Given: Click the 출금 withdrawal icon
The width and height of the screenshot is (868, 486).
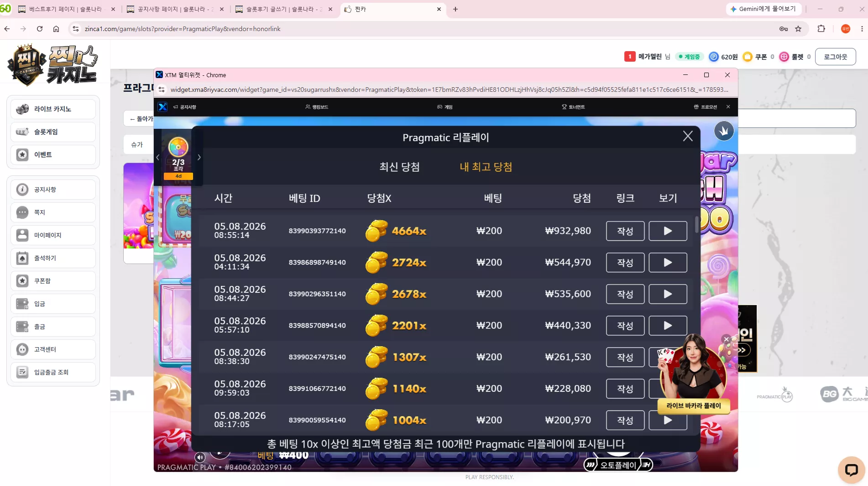Looking at the screenshot, I should coord(22,327).
